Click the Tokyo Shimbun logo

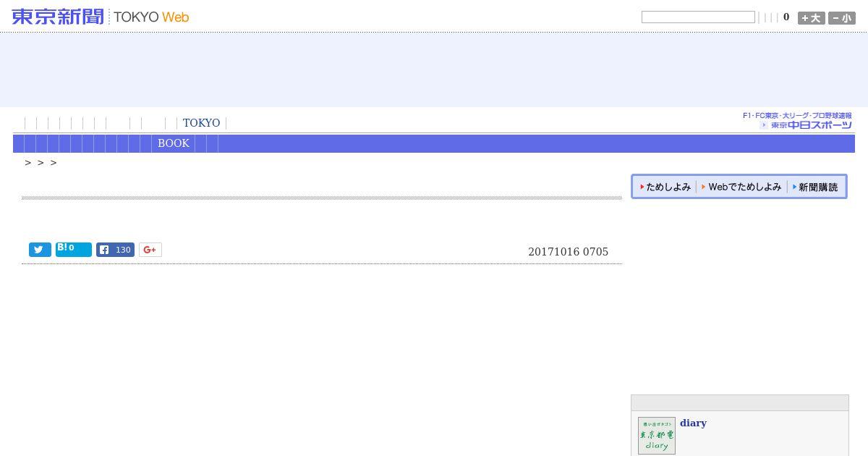click(x=58, y=17)
